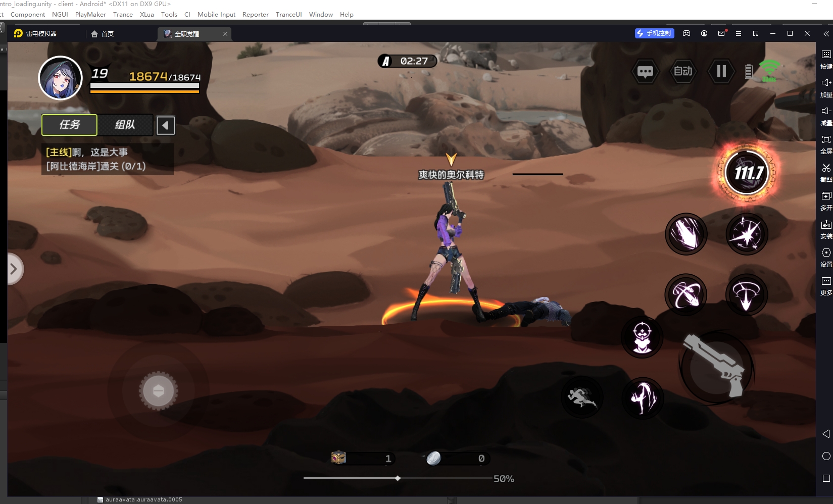
Task: Open the Help menu
Action: (347, 14)
